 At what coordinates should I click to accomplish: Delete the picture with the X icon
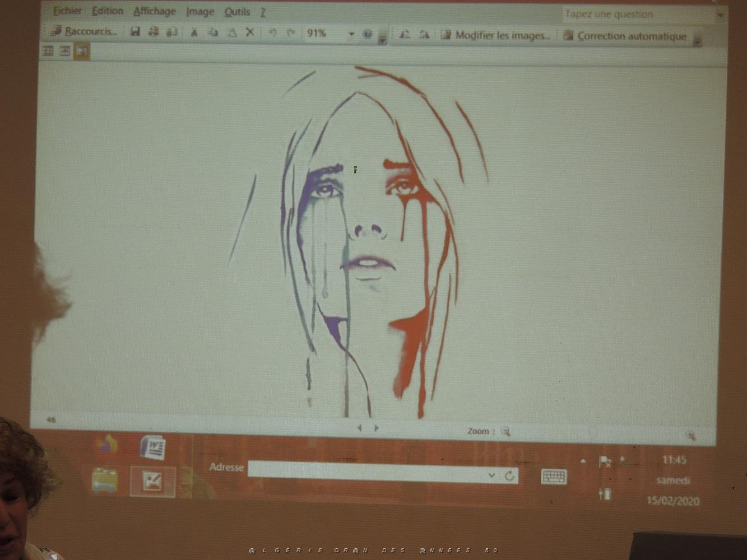point(250,32)
